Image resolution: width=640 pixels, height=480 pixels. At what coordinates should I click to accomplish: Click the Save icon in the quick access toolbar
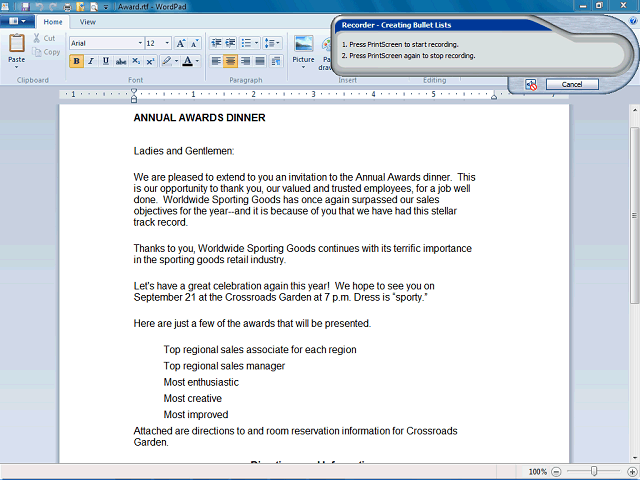click(25, 7)
